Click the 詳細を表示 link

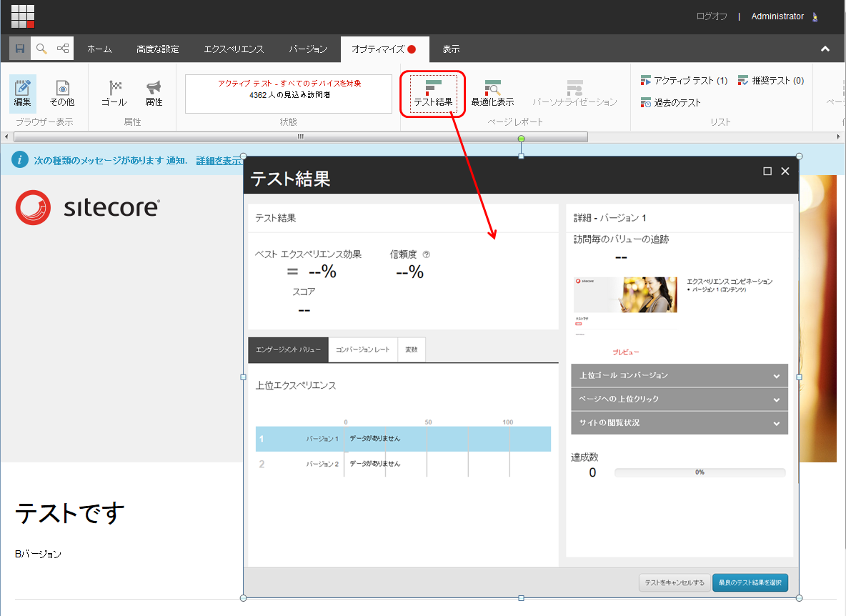coord(219,161)
